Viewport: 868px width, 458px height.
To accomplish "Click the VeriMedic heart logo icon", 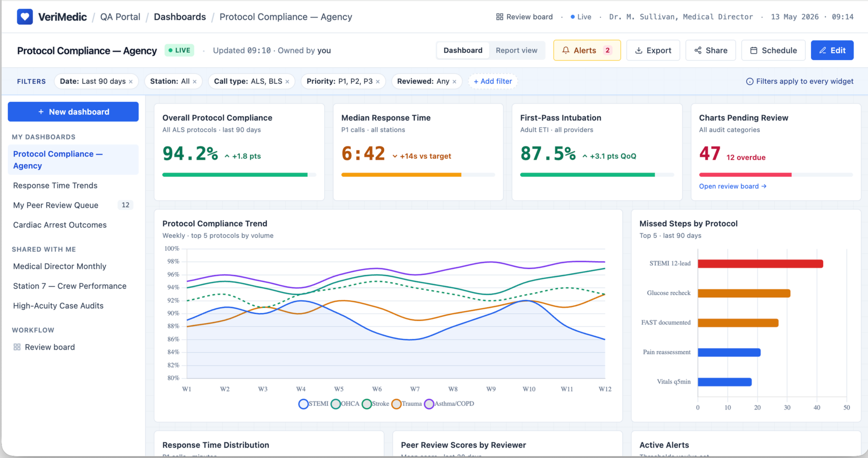I will [25, 17].
